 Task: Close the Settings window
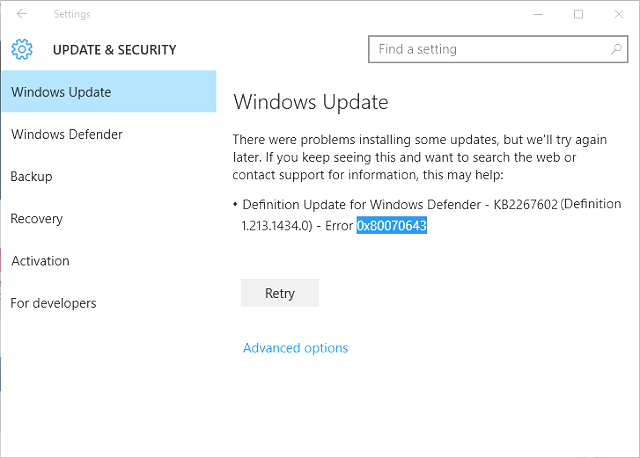[619, 14]
